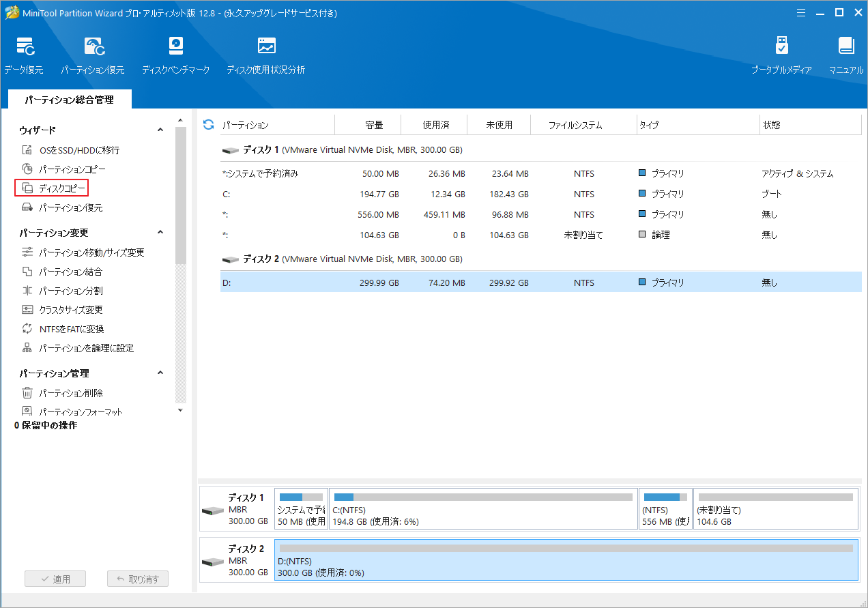Launch パーティション復元 from the top toolbar
Screen dimensions: 868x608
pos(93,55)
